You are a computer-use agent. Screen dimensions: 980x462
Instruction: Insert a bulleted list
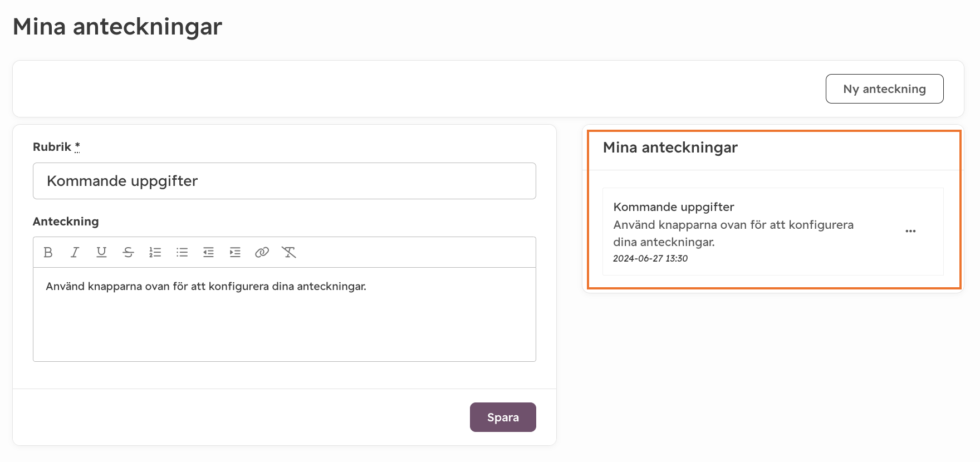182,252
